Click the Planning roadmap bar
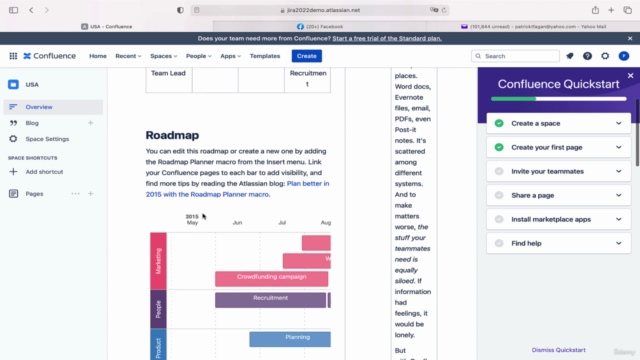The width and height of the screenshot is (640, 360). coord(290,339)
